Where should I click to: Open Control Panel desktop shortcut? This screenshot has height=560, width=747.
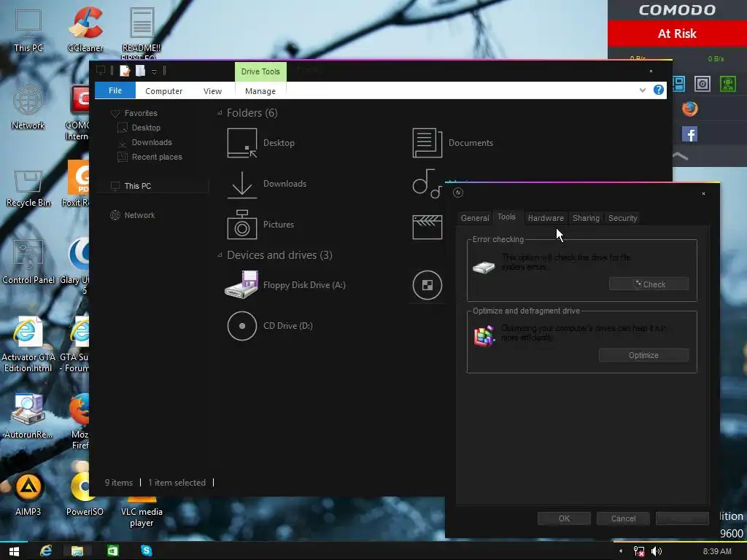[28, 262]
